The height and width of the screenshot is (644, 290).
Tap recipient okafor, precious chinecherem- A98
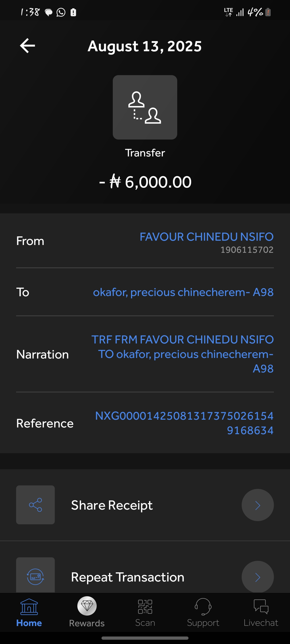click(x=183, y=292)
